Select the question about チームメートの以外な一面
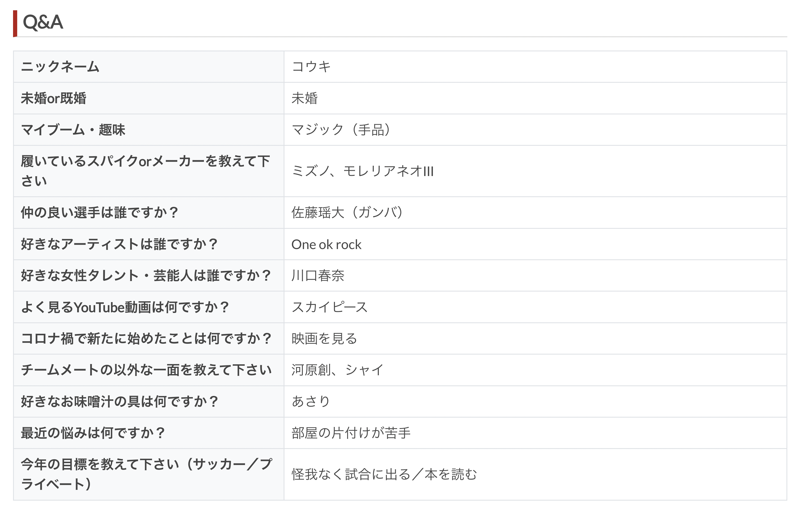 pos(149,370)
